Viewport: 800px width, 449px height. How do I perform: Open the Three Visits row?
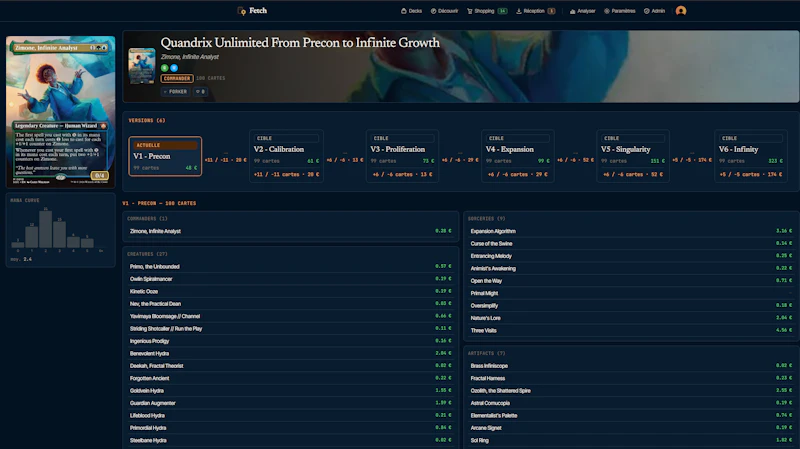coord(631,331)
